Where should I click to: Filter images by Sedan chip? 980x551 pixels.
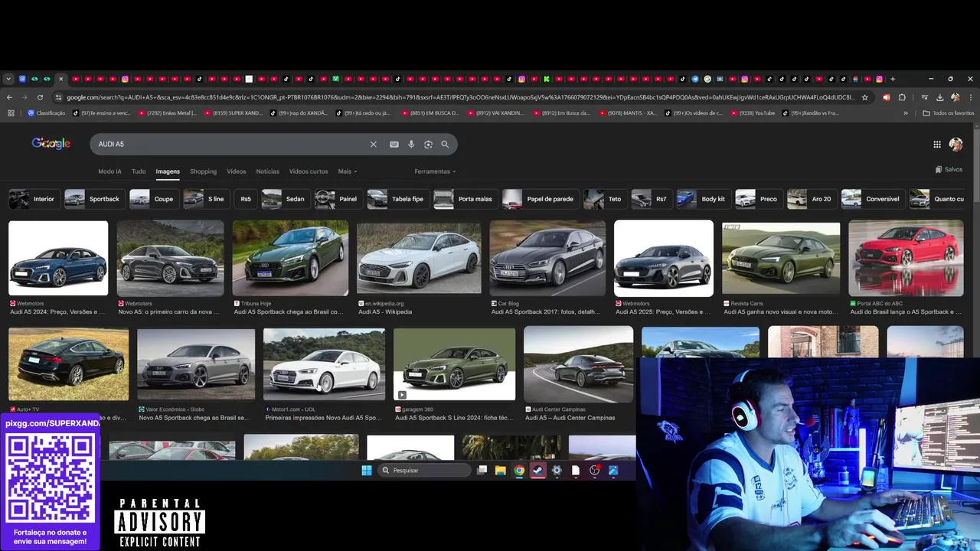click(284, 199)
